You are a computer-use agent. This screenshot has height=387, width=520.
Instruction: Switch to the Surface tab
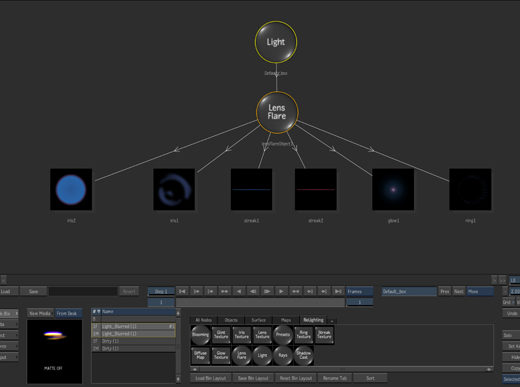pos(258,320)
